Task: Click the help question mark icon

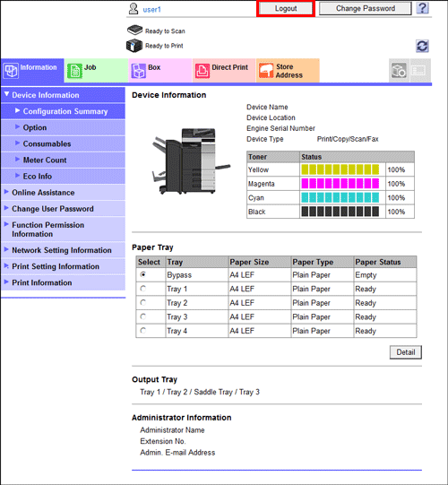Action: (x=422, y=8)
